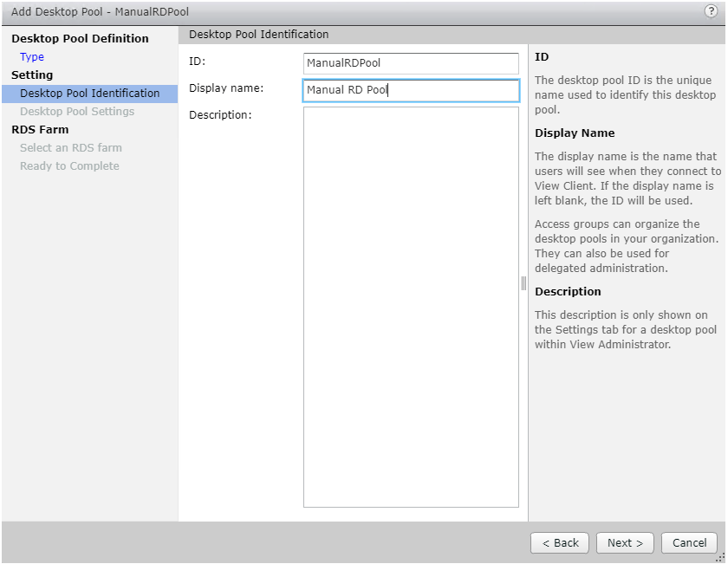
Task: Click the Description help heading
Action: 568,291
